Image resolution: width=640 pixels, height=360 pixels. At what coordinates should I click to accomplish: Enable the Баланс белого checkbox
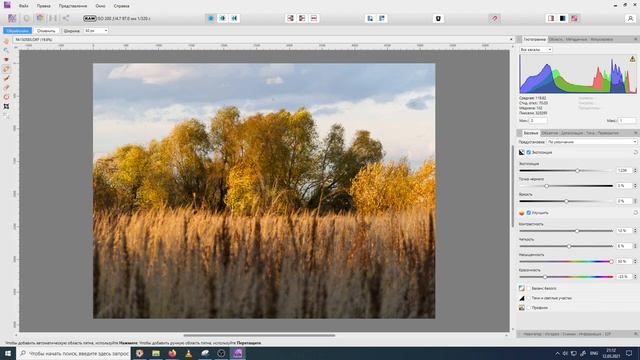click(x=529, y=289)
